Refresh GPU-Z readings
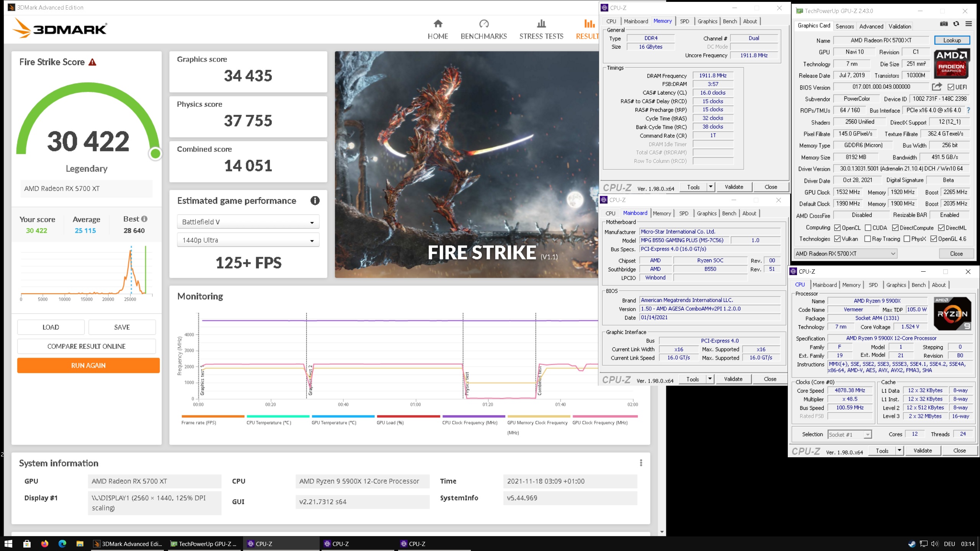This screenshot has height=551, width=980. click(x=956, y=24)
